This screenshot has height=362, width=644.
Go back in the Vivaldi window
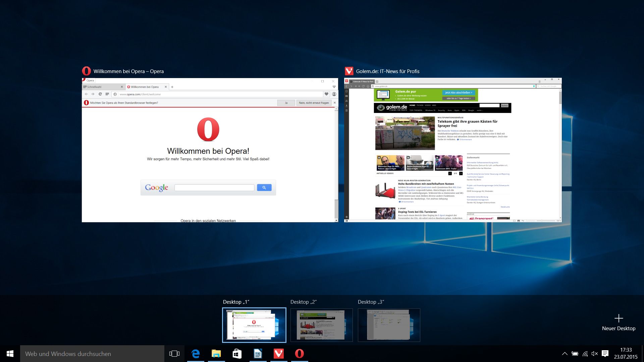[347, 86]
